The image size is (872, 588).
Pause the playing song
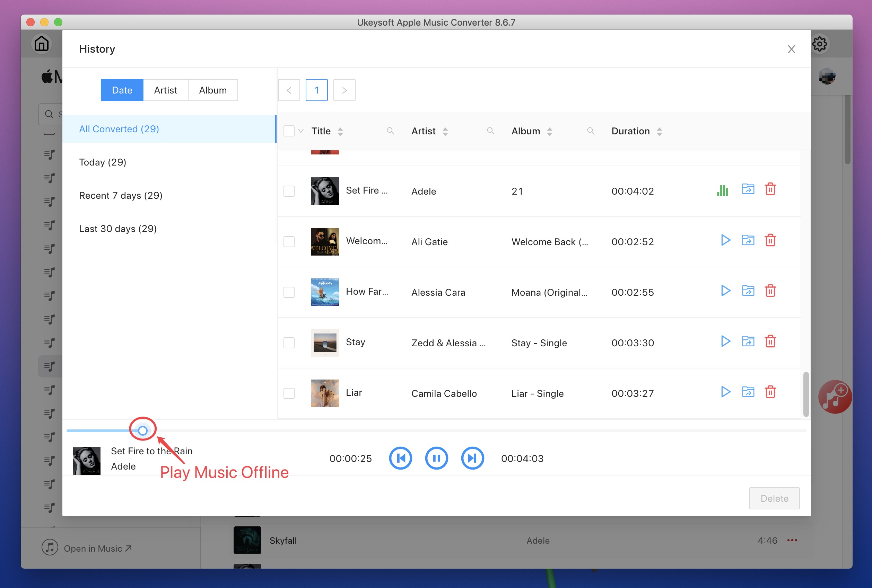[436, 458]
